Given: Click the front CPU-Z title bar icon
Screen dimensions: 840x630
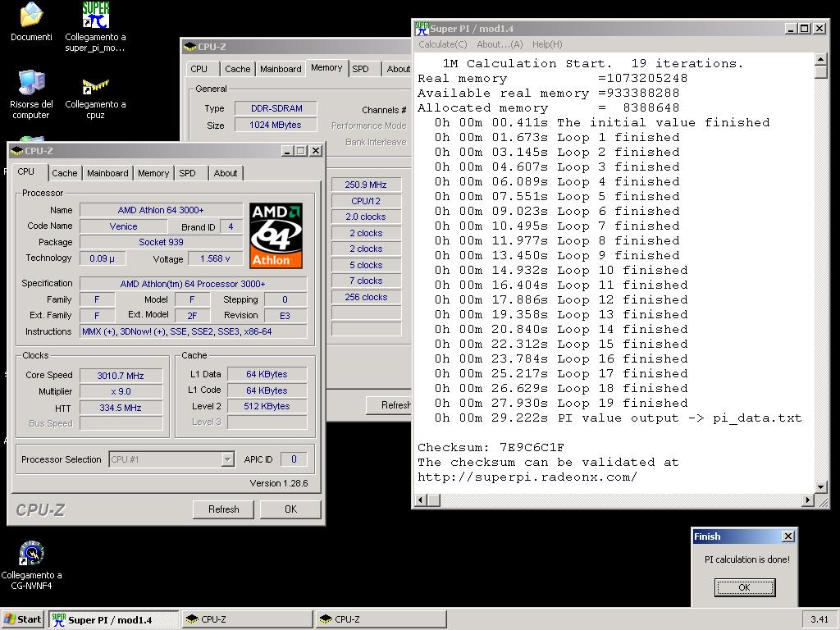Looking at the screenshot, I should (x=17, y=151).
